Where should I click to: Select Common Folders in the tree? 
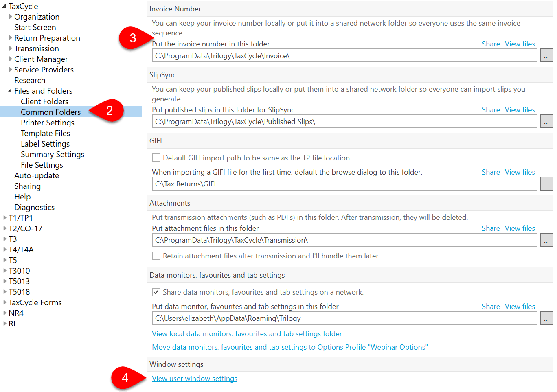point(51,112)
